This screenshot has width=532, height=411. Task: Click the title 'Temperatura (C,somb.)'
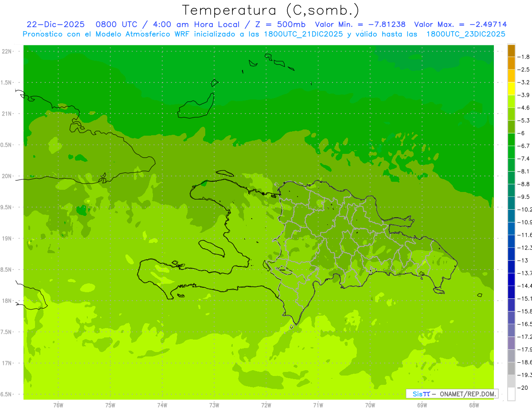(271, 10)
